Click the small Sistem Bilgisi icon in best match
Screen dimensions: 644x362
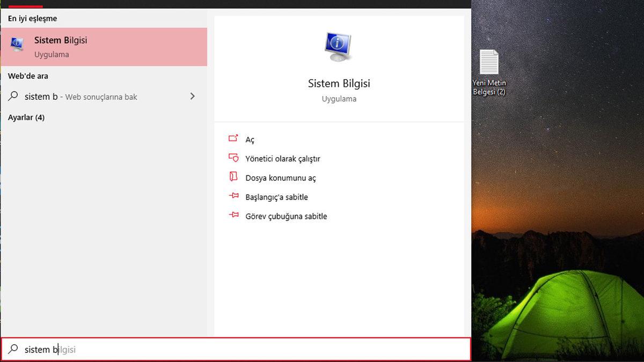click(18, 45)
